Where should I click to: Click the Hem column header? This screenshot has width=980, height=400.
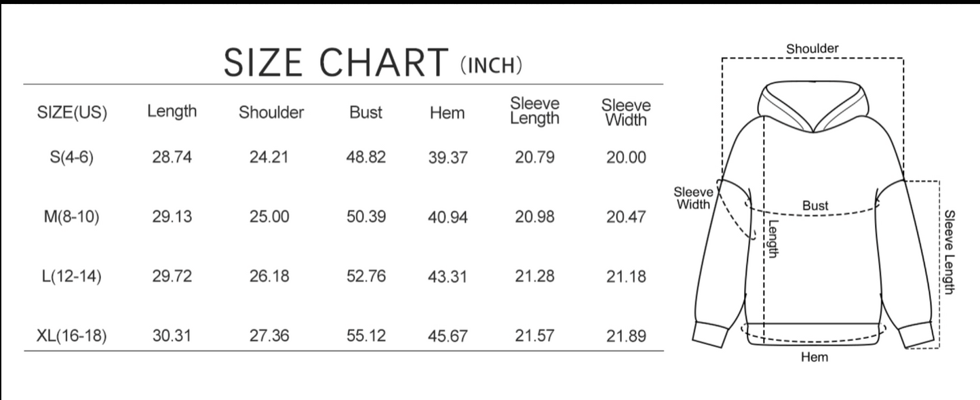click(448, 113)
